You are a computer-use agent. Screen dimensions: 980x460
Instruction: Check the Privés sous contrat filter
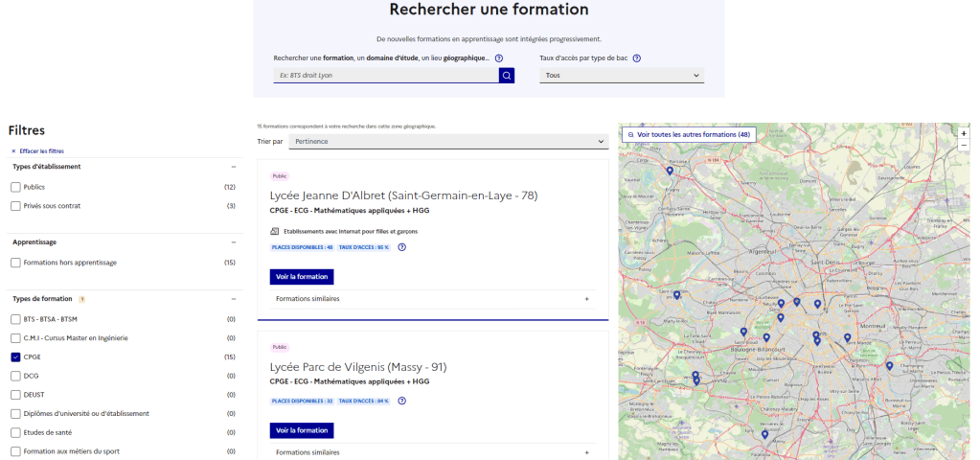click(x=15, y=206)
